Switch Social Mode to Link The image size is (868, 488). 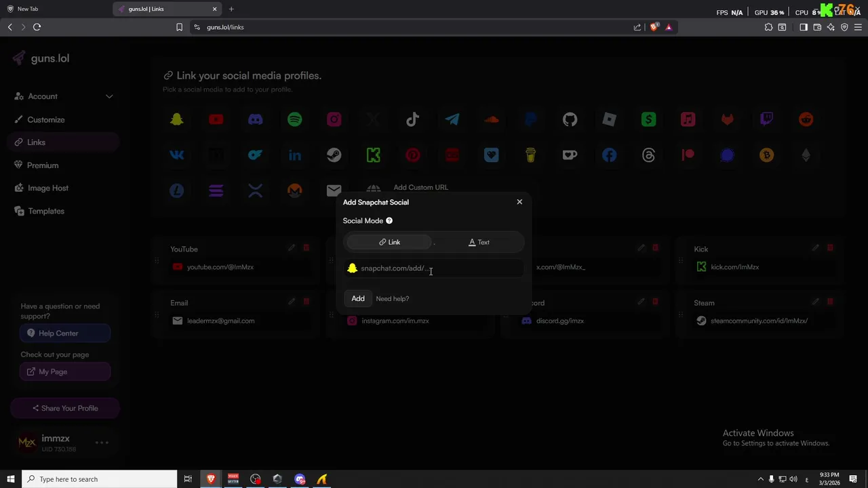pos(389,242)
